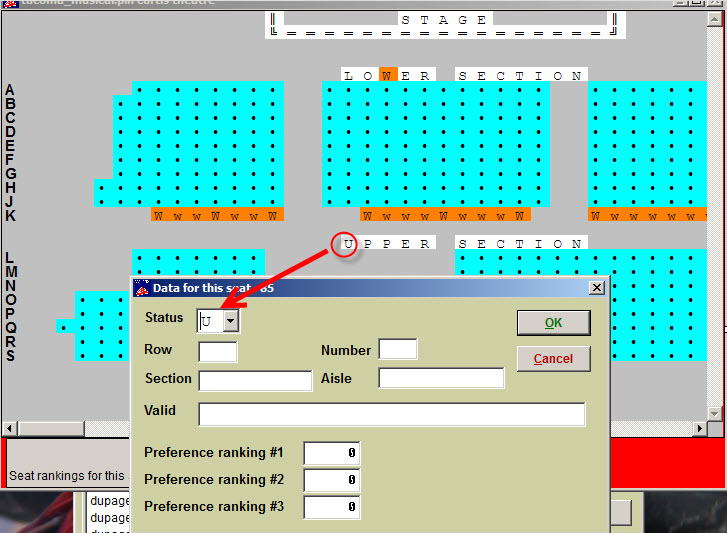Click the Valid input field
Screen dimensions: 727x533
(x=392, y=414)
